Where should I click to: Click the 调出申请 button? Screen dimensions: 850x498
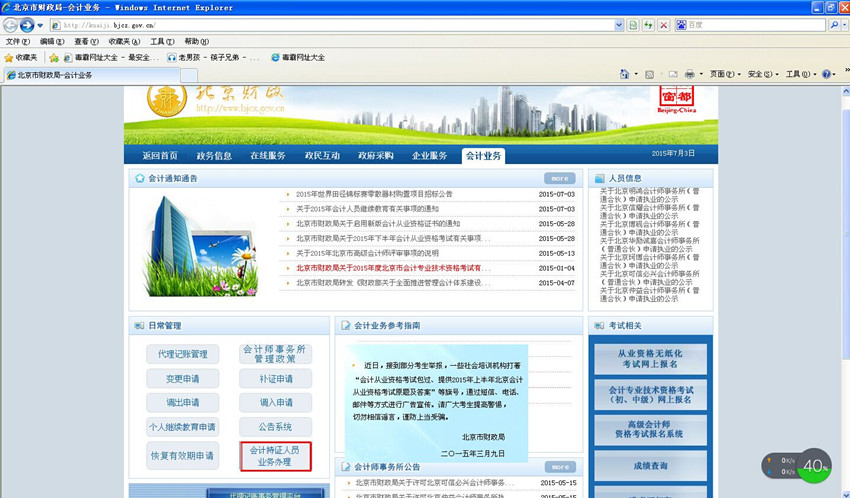pos(183,403)
